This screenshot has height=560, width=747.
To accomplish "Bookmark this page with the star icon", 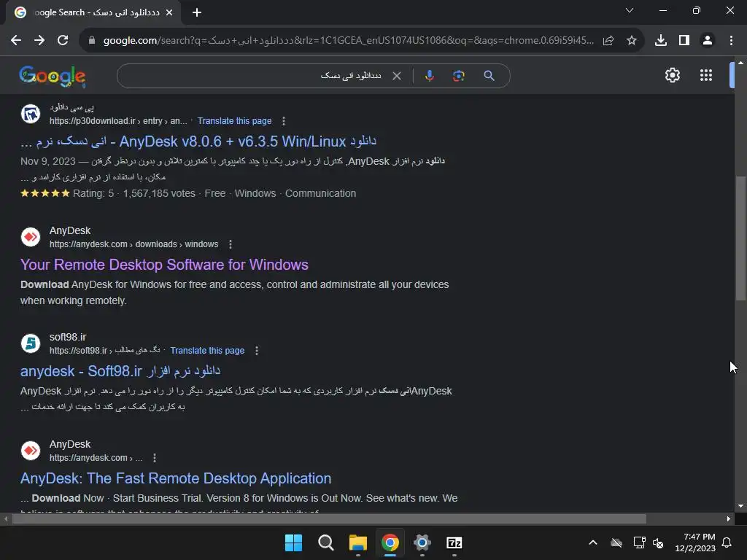I will tap(632, 41).
